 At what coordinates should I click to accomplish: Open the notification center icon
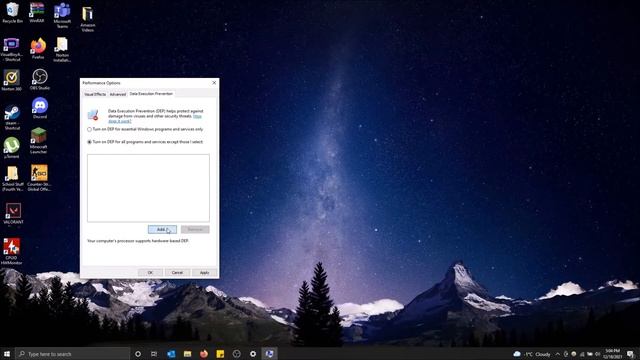[631, 354]
